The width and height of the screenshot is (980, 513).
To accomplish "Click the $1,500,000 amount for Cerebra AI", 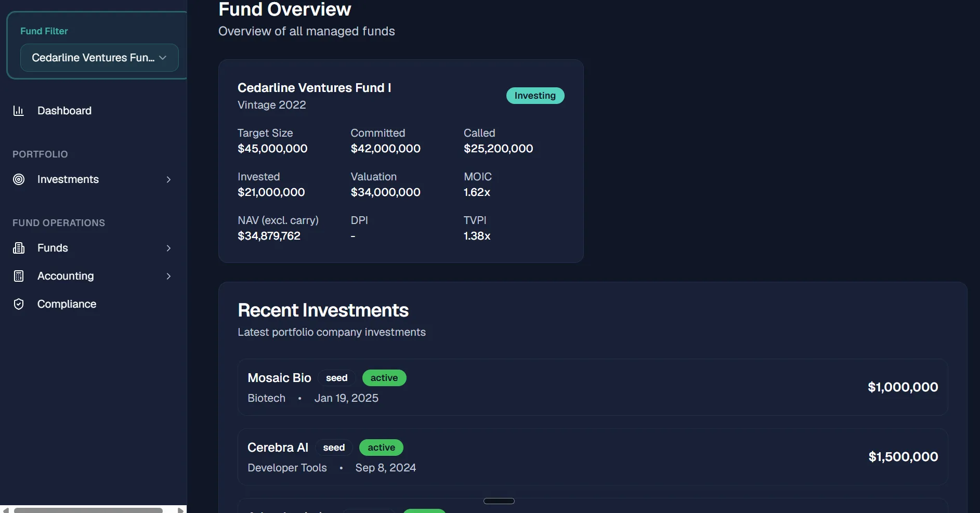I will (904, 457).
